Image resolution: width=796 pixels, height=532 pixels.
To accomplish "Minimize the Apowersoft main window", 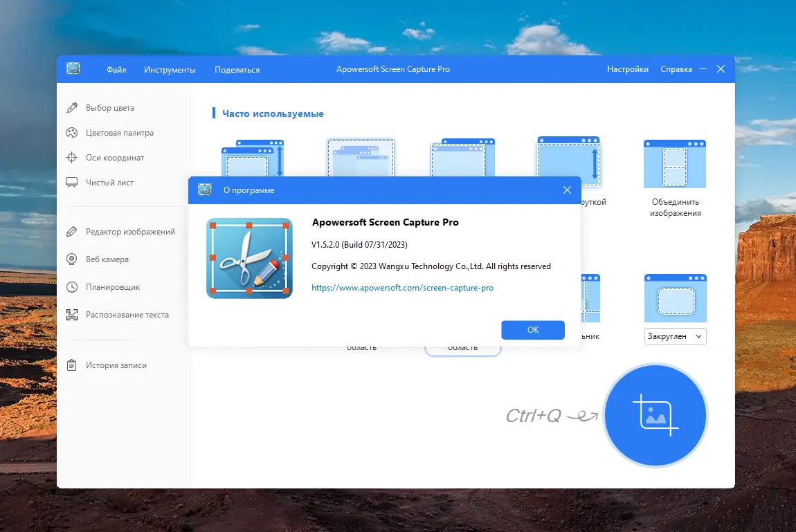I will click(703, 69).
